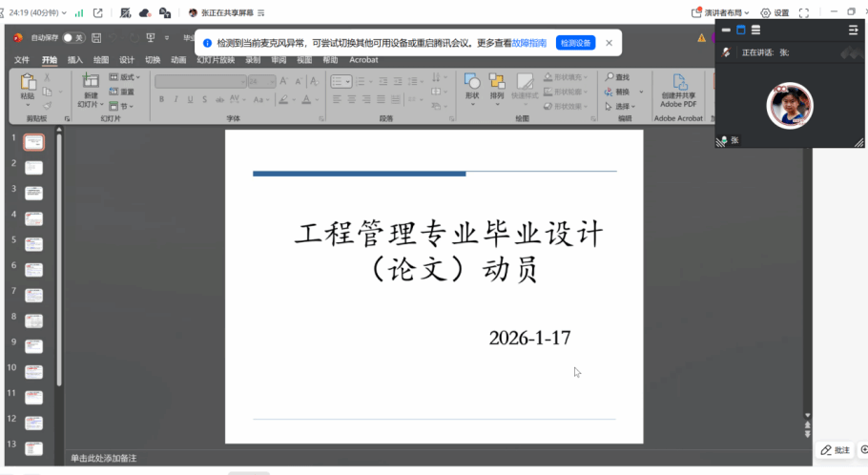
Task: Open the Design (设计) ribbon tab
Action: click(127, 60)
